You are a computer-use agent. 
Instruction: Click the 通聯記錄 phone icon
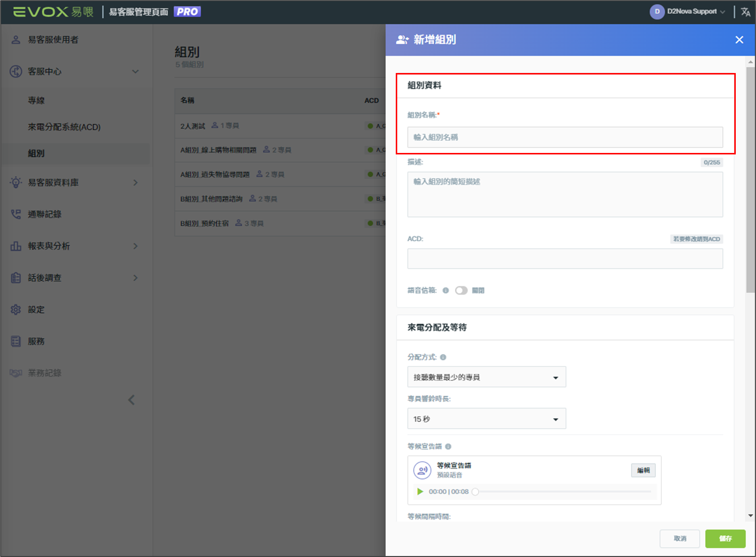pos(16,214)
